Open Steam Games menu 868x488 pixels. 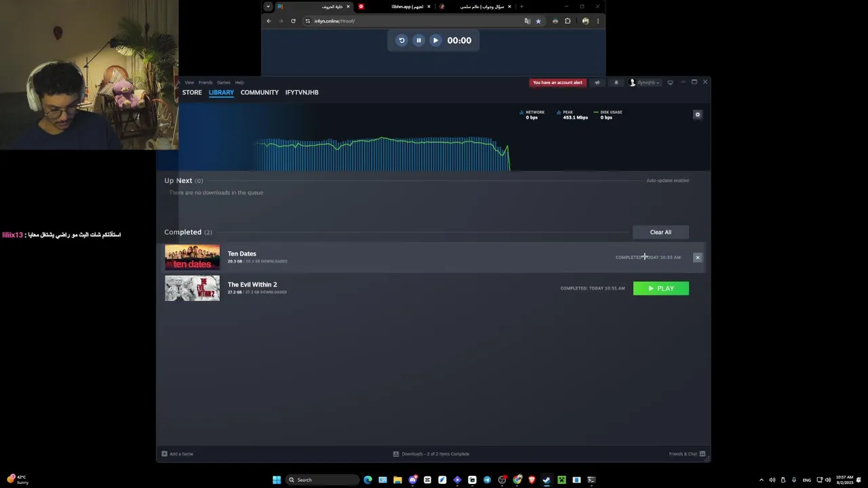pyautogui.click(x=224, y=83)
